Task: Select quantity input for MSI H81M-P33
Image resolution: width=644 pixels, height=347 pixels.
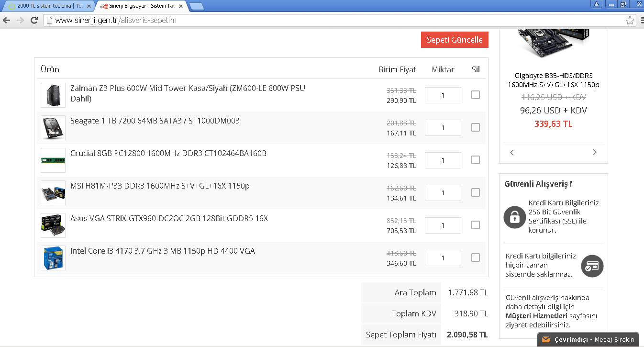Action: click(443, 193)
